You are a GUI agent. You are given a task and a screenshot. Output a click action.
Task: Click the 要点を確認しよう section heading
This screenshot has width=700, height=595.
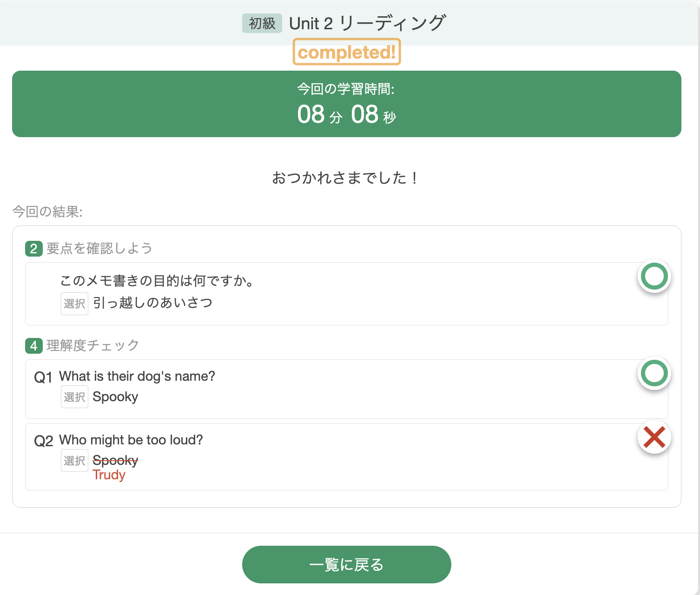tap(99, 248)
